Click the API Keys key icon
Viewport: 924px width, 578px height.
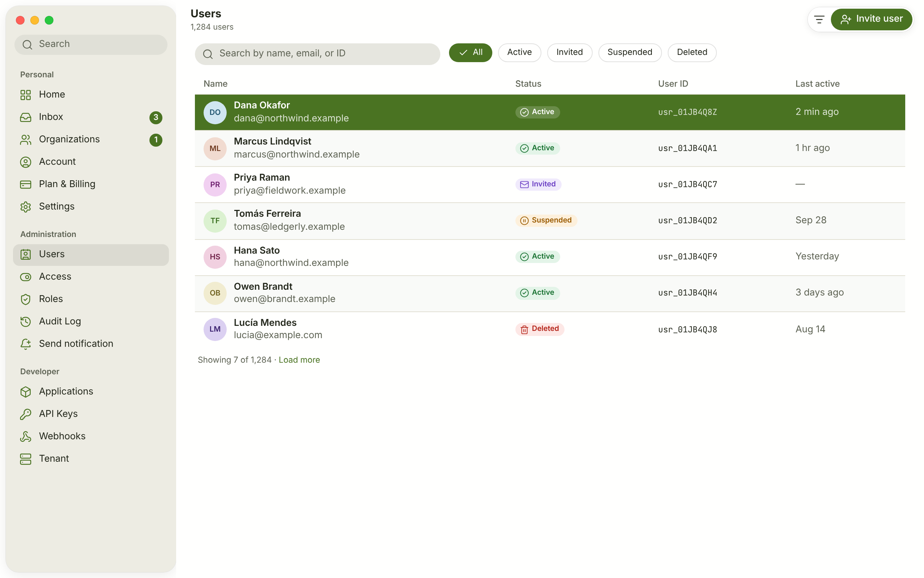coord(26,414)
